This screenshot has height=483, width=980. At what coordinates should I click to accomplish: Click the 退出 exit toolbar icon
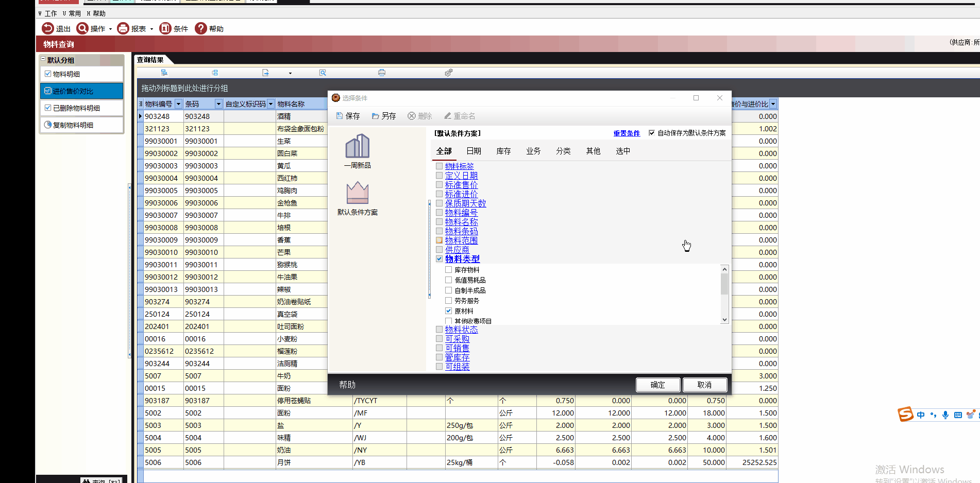(47, 28)
